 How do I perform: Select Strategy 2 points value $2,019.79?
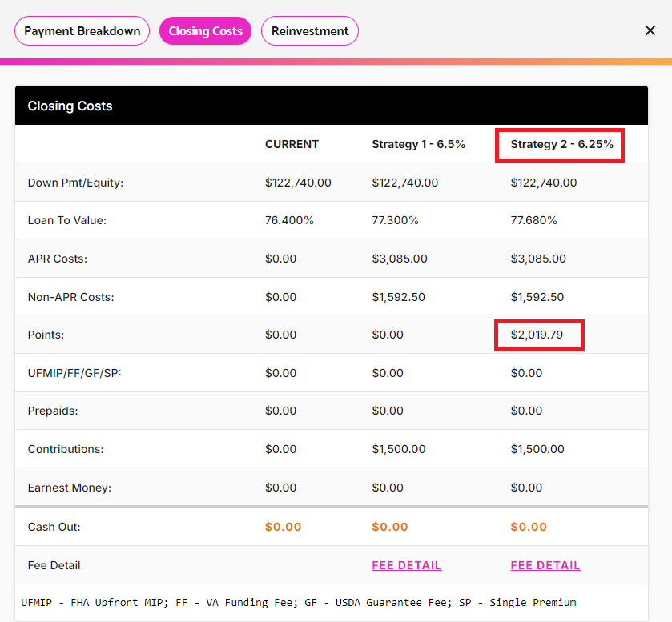(537, 335)
